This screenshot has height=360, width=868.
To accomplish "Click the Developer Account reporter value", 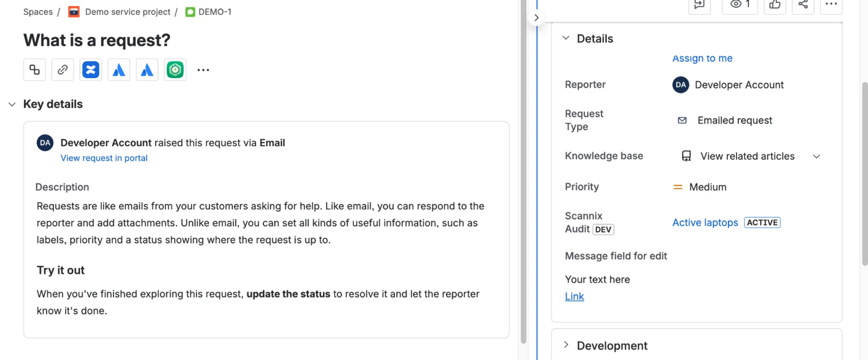I will (x=739, y=85).
